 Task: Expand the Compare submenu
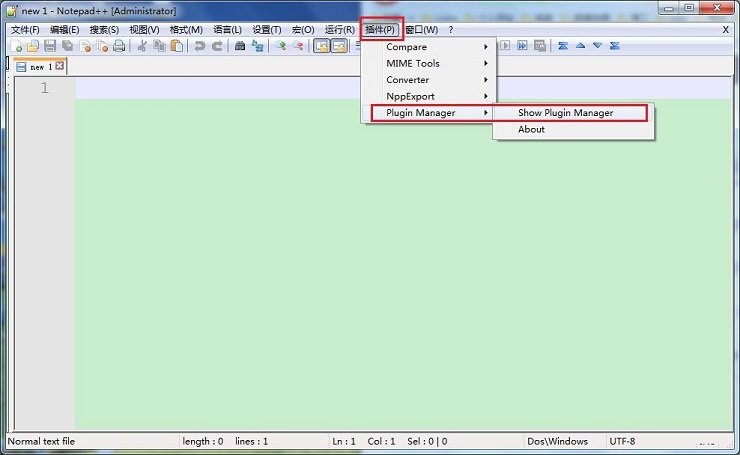click(x=429, y=47)
